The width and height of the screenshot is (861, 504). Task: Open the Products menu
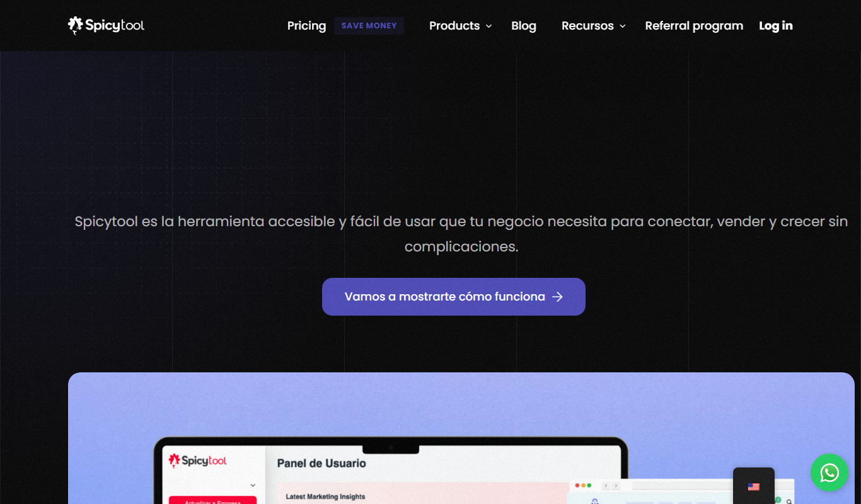(454, 26)
